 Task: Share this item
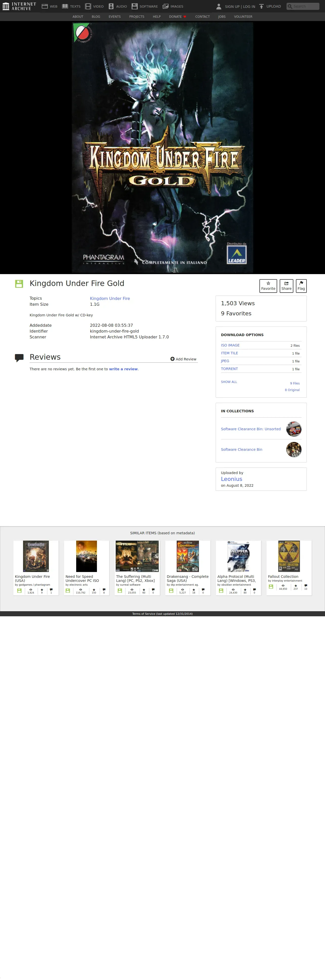point(287,286)
